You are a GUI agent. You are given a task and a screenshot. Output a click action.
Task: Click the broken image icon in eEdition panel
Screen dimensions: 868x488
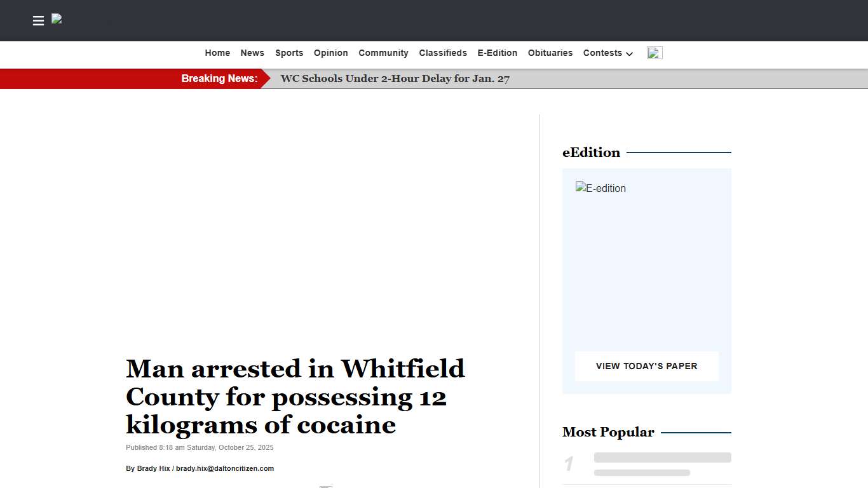pos(579,187)
